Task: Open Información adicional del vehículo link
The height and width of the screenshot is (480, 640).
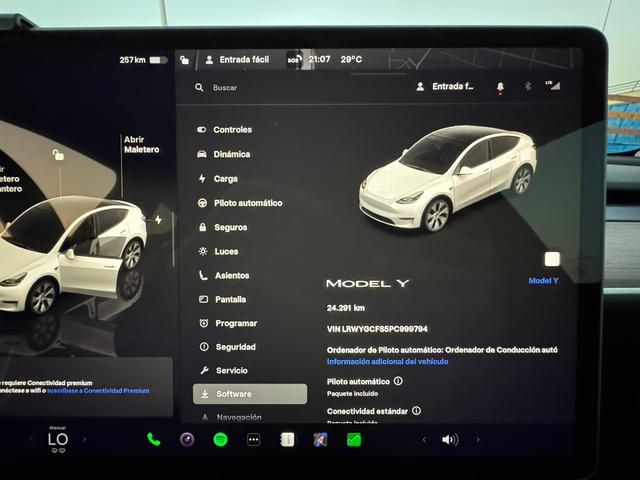Action: tap(387, 362)
